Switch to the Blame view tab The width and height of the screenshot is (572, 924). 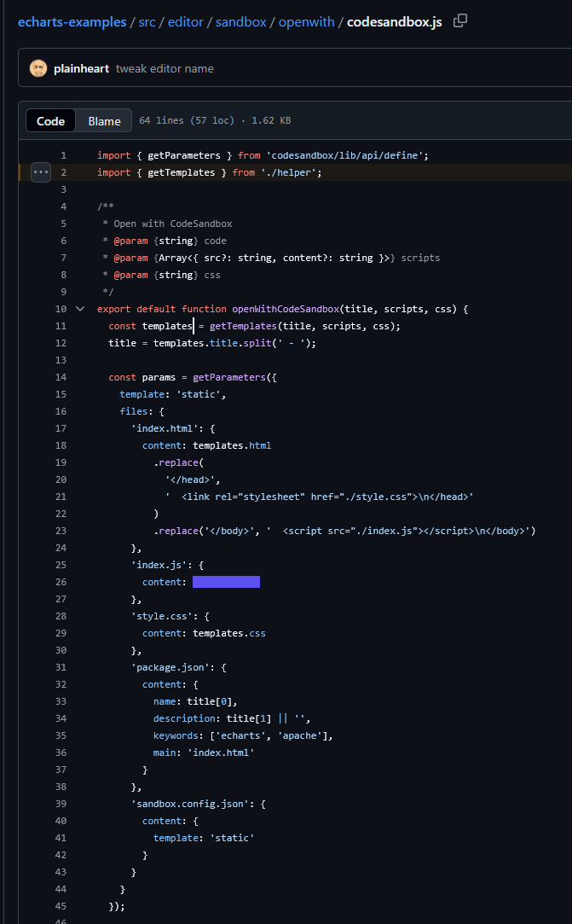(104, 121)
